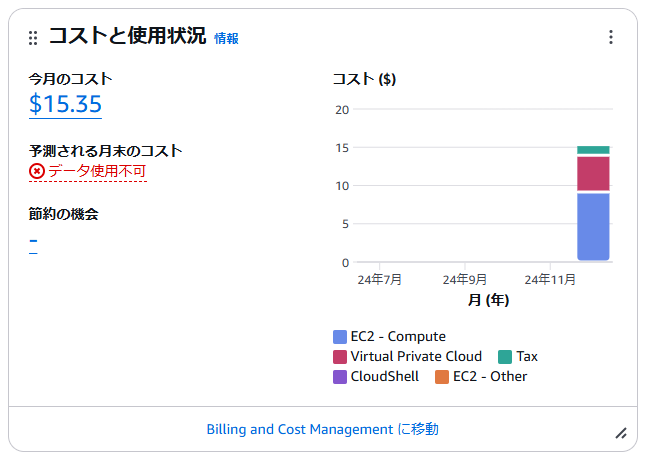This screenshot has width=654, height=461.
Task: Click the resize handle icon in the corner
Action: coord(621,433)
